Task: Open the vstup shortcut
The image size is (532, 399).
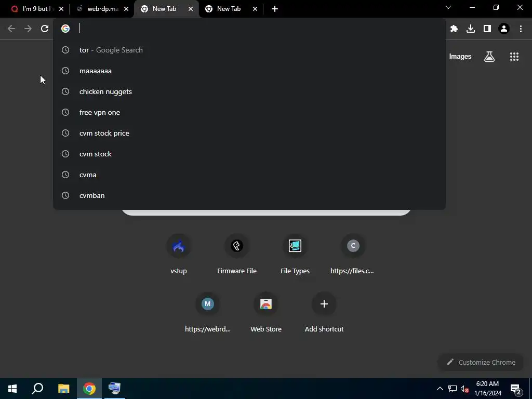Action: tap(179, 254)
